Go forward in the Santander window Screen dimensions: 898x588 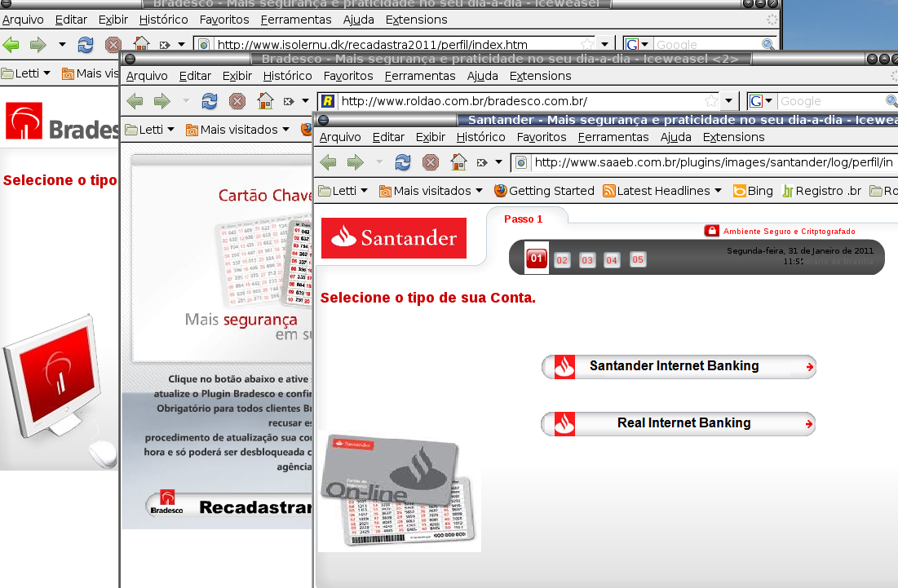tap(356, 162)
